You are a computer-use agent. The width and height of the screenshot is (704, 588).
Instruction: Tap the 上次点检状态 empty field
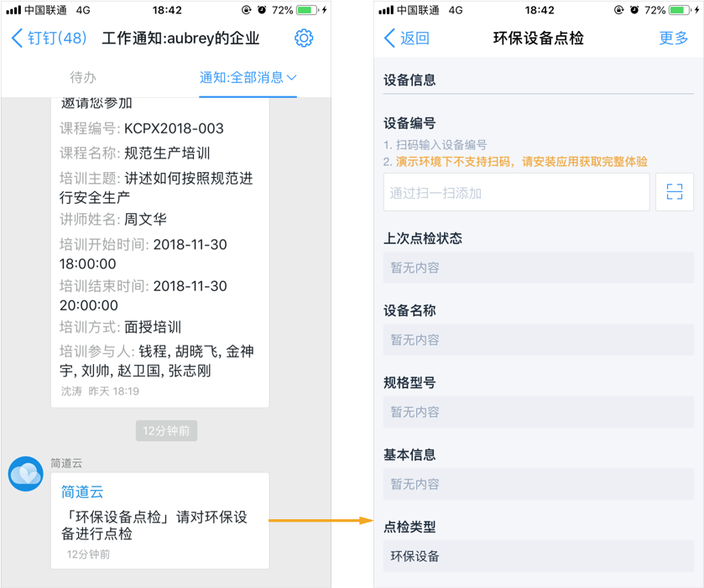tap(539, 268)
